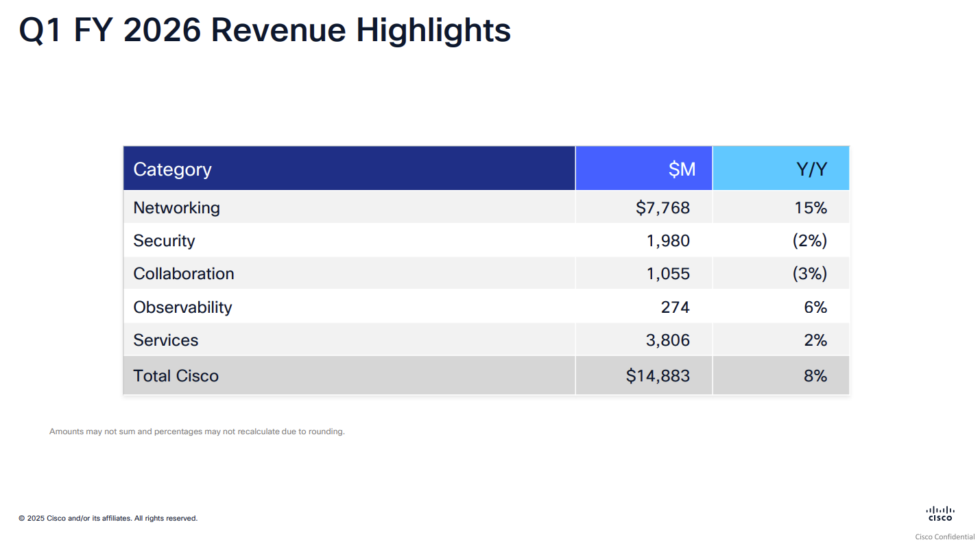The width and height of the screenshot is (980, 544).
Task: Click the $7,768 Networking revenue value
Action: tap(662, 208)
